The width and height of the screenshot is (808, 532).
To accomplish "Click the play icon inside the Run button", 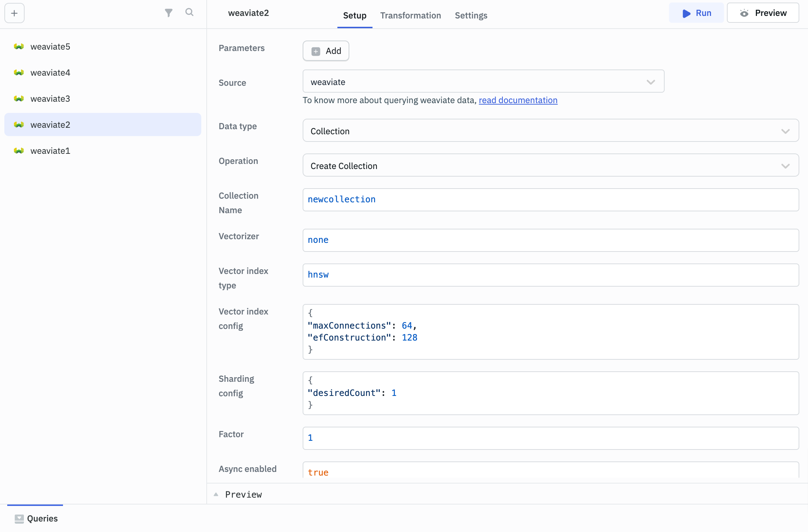I will 686,13.
